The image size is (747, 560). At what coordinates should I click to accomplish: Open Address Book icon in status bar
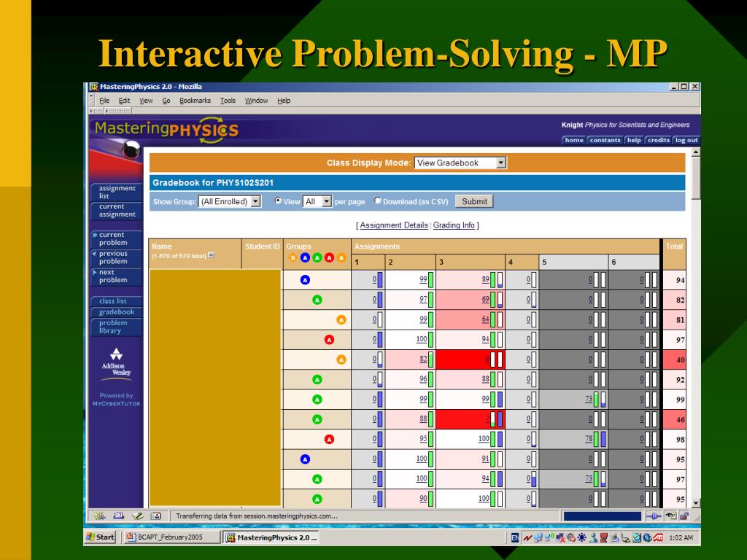pyautogui.click(x=156, y=516)
